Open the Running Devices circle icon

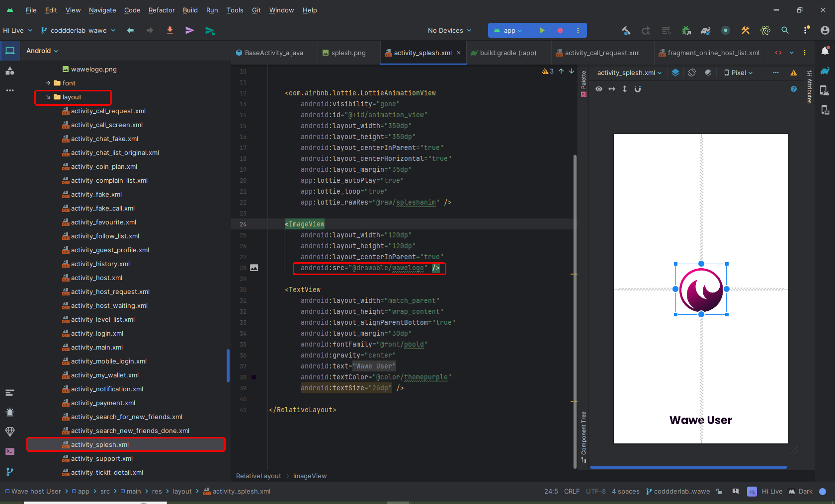tap(726, 31)
